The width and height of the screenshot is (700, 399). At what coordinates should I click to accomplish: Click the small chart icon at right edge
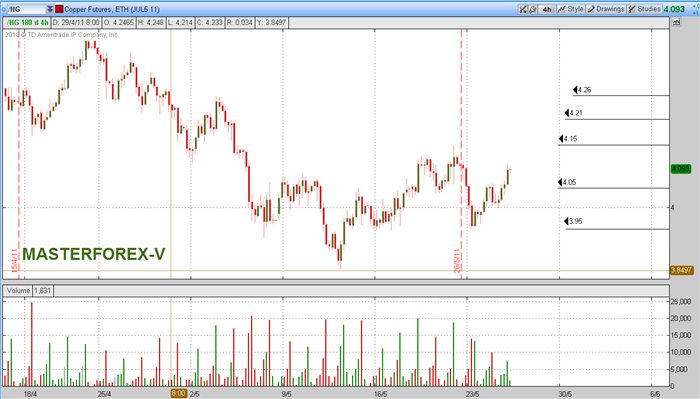pyautogui.click(x=676, y=22)
